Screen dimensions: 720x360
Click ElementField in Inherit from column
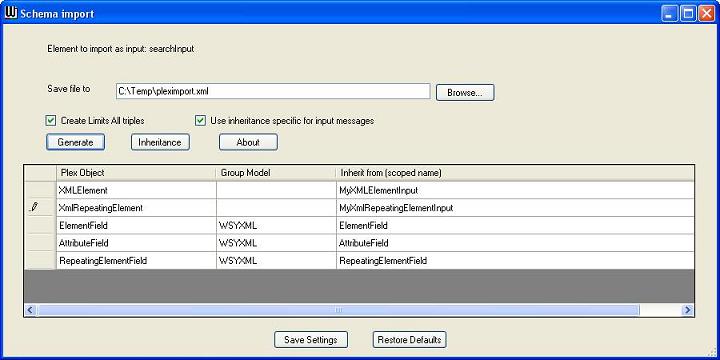(x=515, y=225)
